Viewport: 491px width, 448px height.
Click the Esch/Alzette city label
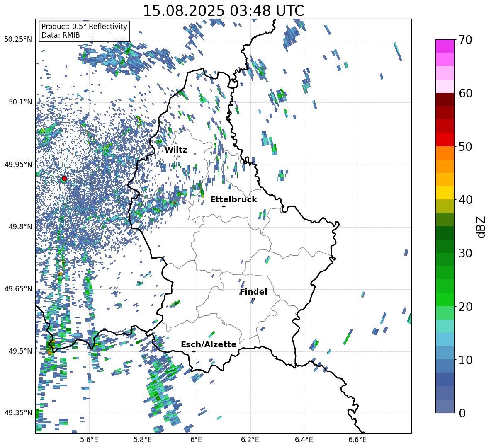pos(209,344)
